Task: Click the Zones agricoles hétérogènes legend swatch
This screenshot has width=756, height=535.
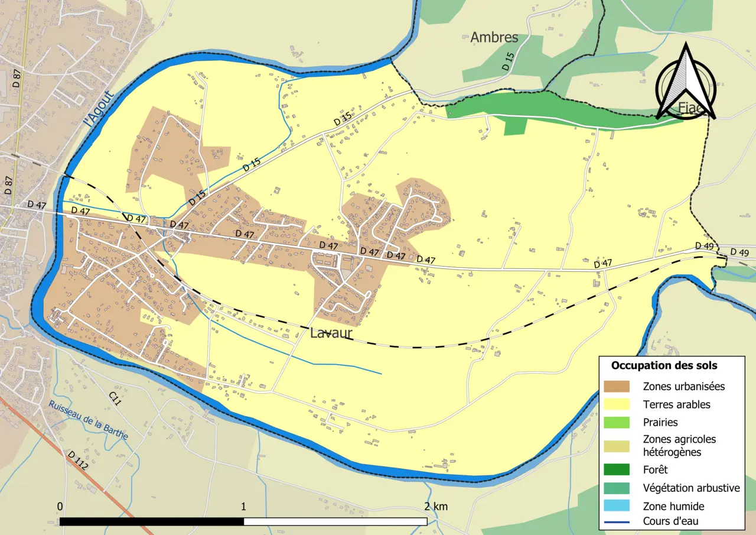Action: 617,446
